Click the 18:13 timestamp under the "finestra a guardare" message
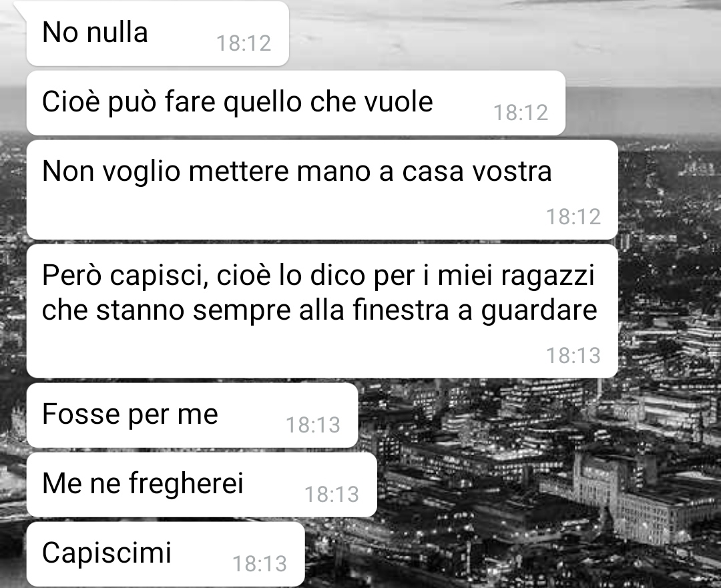 573,355
